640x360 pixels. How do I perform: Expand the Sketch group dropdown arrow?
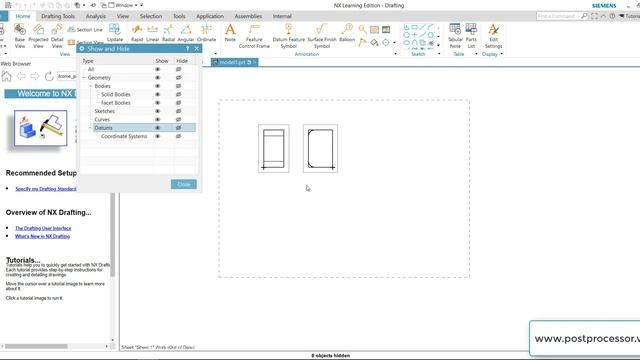pos(439,53)
